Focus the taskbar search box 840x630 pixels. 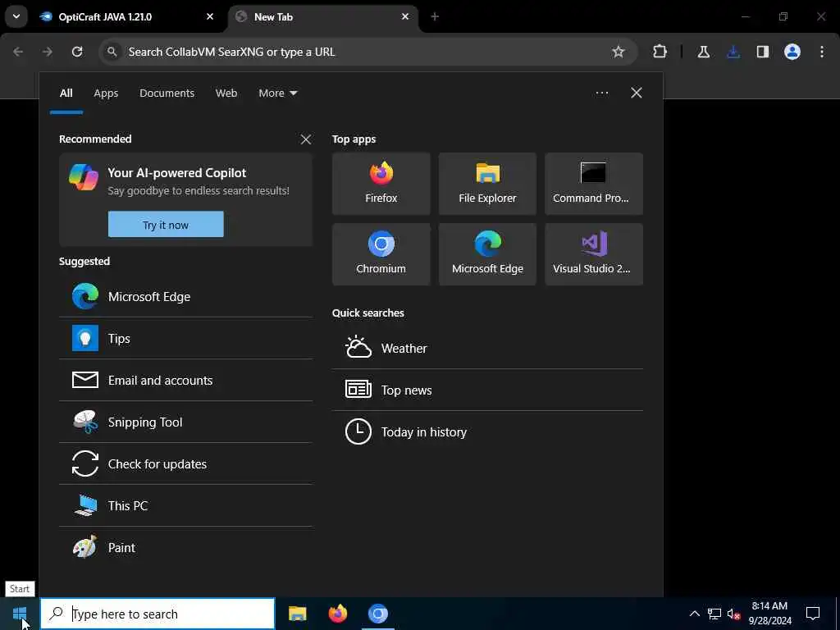[157, 614]
